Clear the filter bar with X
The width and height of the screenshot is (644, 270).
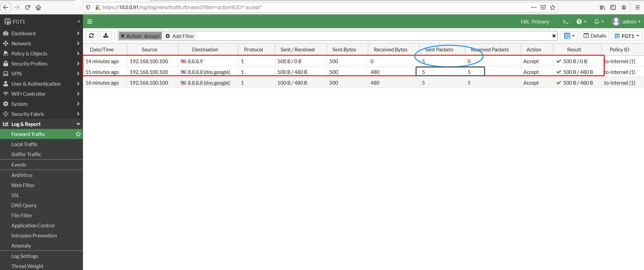click(554, 36)
